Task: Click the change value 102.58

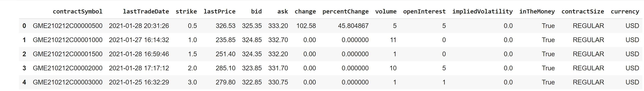Action: 306,26
